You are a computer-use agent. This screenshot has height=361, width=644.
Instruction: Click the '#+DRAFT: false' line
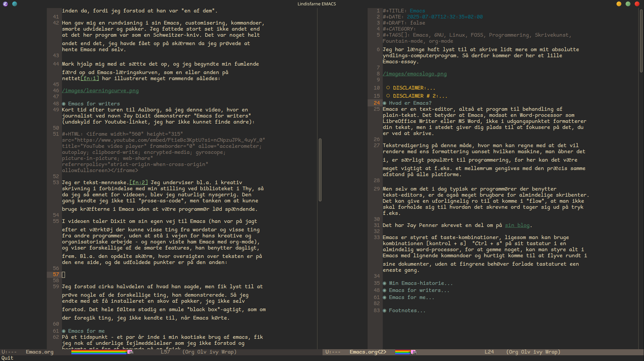404,23
